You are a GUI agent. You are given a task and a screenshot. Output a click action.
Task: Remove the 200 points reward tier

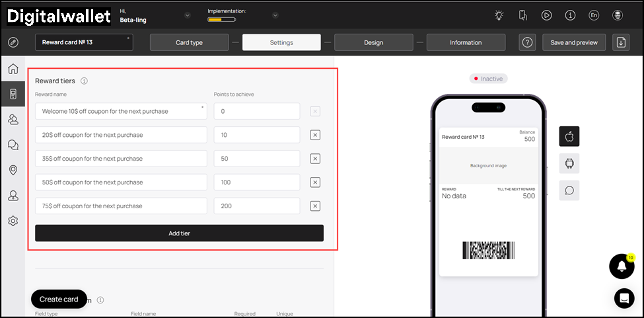pyautogui.click(x=315, y=206)
